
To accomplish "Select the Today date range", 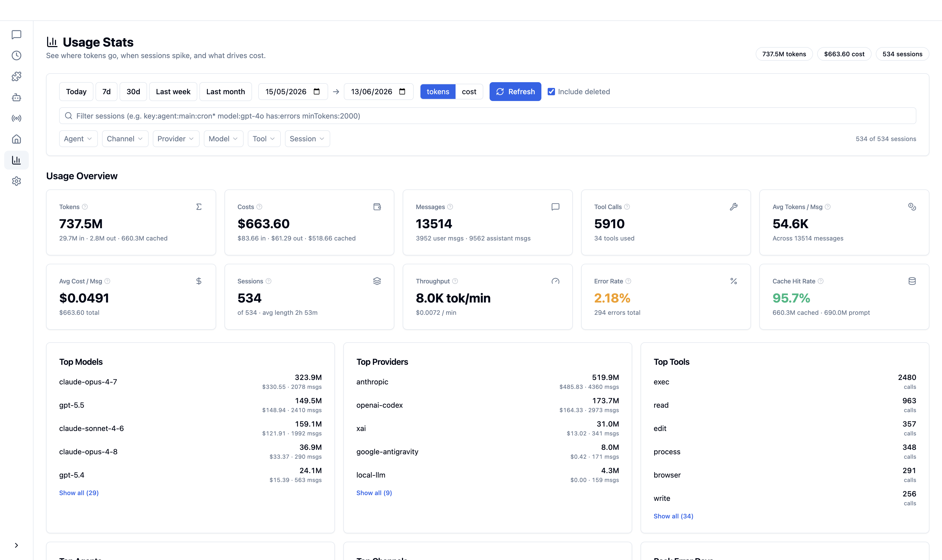I will click(x=76, y=92).
